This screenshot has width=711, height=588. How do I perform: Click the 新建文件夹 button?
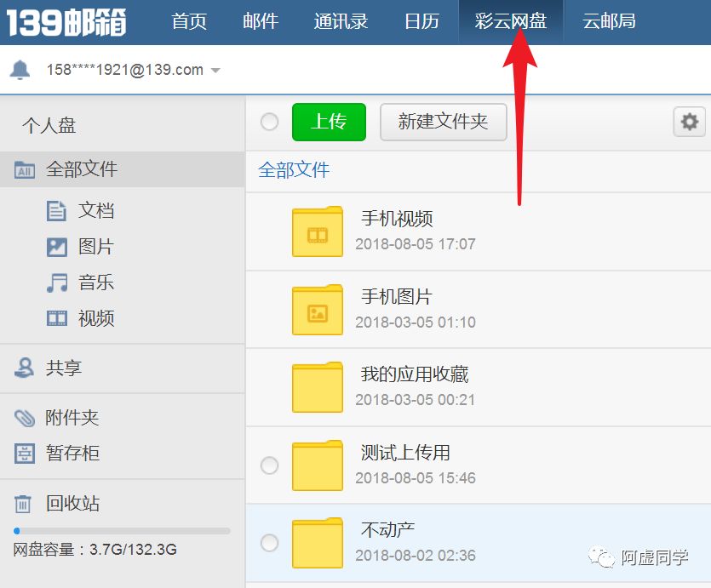point(443,122)
